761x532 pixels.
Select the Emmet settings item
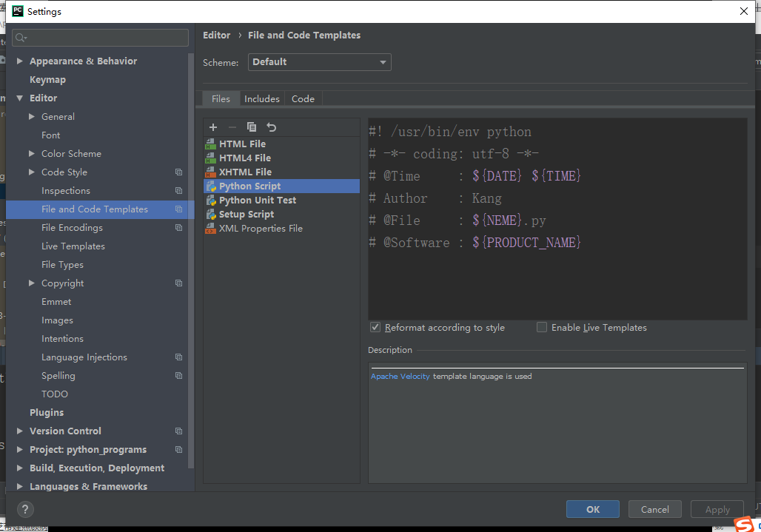(56, 302)
